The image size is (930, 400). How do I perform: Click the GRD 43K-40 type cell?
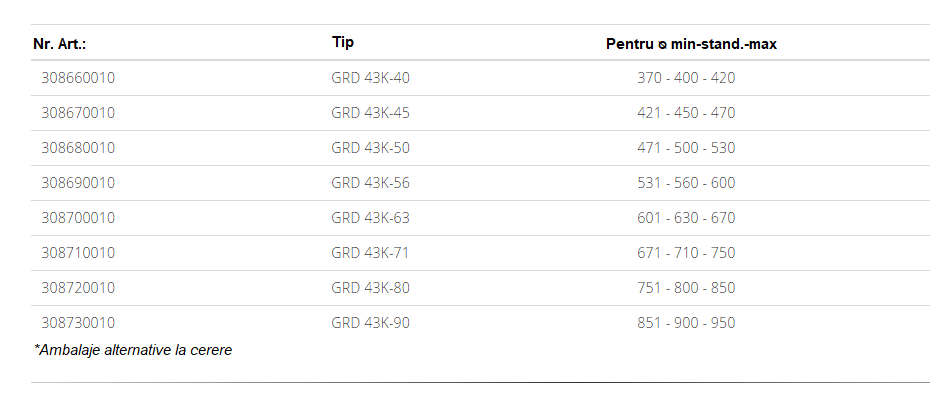pyautogui.click(x=370, y=78)
